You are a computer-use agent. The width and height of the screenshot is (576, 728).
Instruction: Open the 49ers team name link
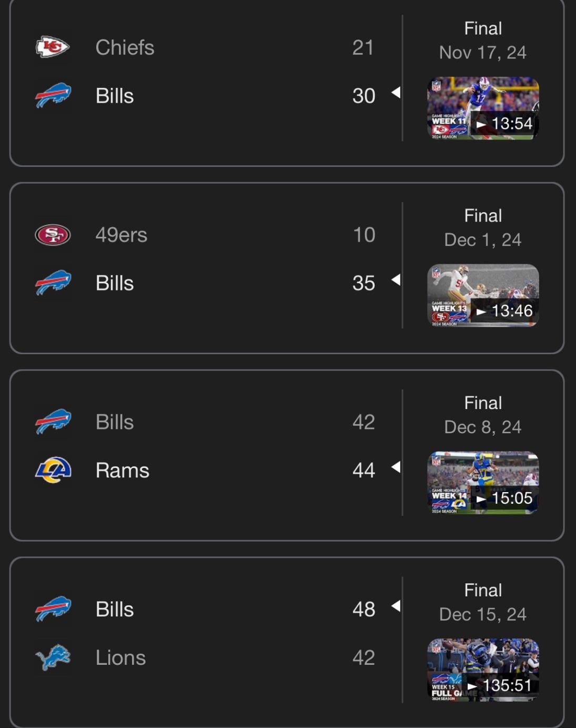[x=121, y=235]
